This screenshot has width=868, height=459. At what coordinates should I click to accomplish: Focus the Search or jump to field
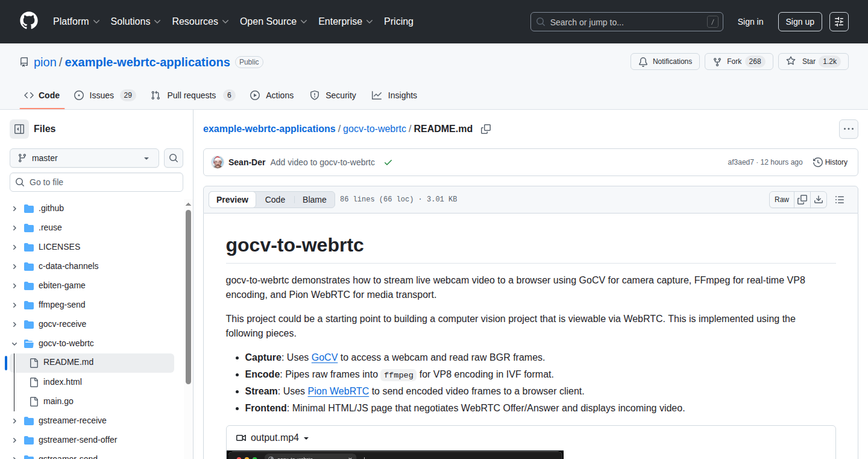pyautogui.click(x=627, y=22)
